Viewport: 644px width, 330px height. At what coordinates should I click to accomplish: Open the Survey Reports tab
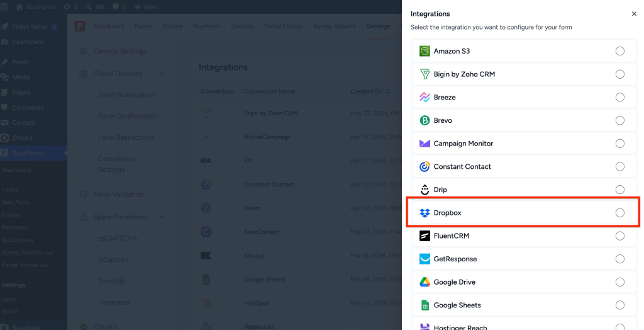(x=335, y=26)
